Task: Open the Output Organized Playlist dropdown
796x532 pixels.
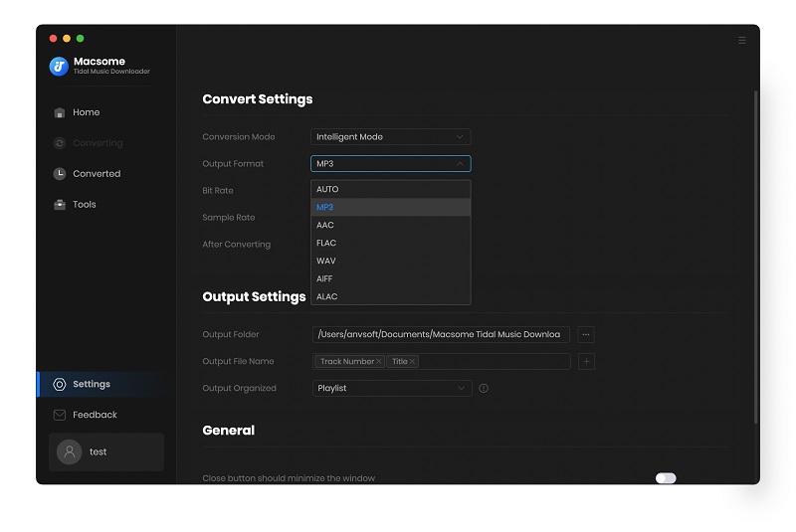Action: coord(392,389)
